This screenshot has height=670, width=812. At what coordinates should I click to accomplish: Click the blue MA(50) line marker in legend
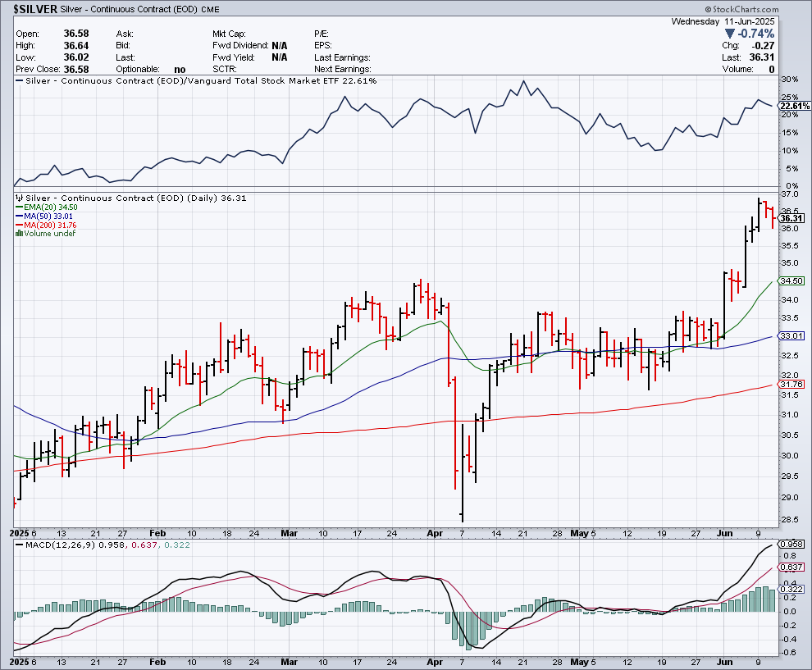[x=19, y=216]
